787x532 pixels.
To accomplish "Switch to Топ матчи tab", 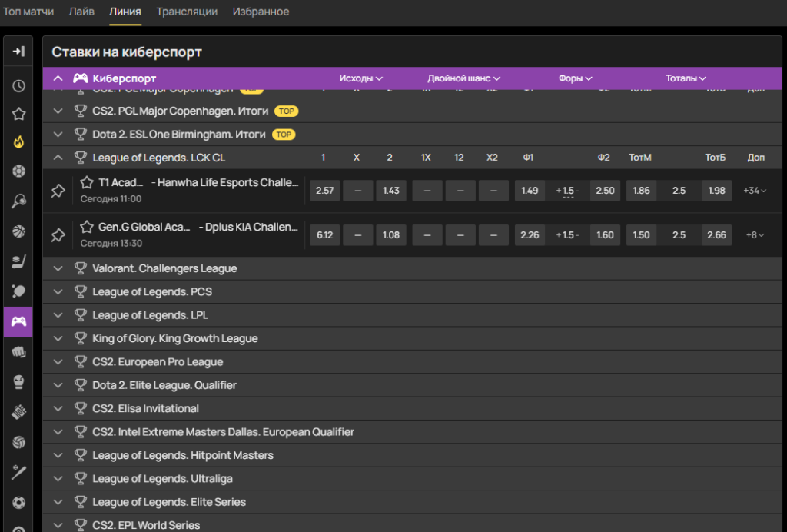I will point(28,12).
